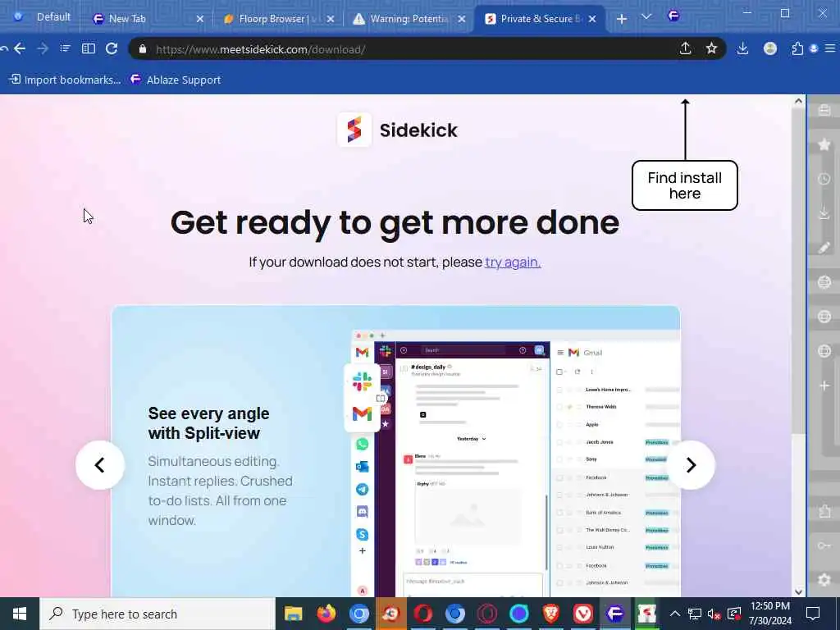Show previous carousel slide
The width and height of the screenshot is (840, 630).
[x=99, y=465]
